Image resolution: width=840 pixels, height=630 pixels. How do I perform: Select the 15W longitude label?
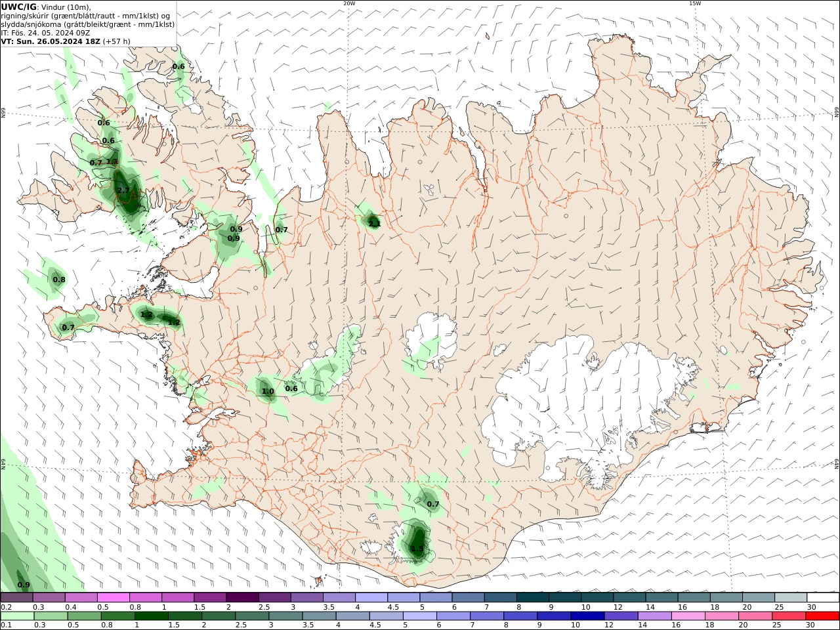(x=695, y=3)
